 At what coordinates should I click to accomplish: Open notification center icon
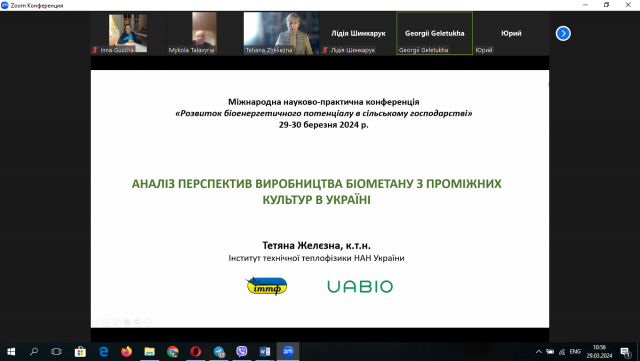click(x=625, y=352)
